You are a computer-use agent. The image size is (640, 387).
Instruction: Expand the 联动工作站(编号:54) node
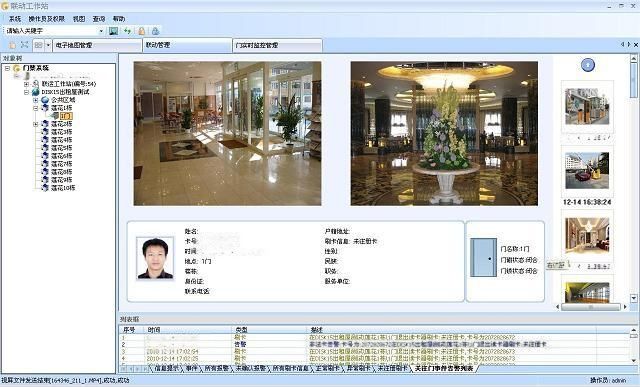point(26,84)
